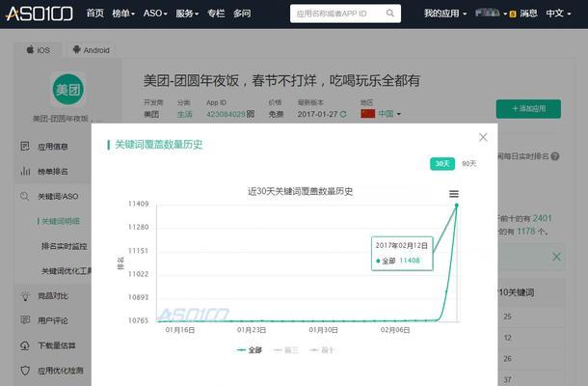Click the 竞品对比 lightbulb icon
Image resolution: width=588 pixels, height=386 pixels.
pyautogui.click(x=25, y=296)
